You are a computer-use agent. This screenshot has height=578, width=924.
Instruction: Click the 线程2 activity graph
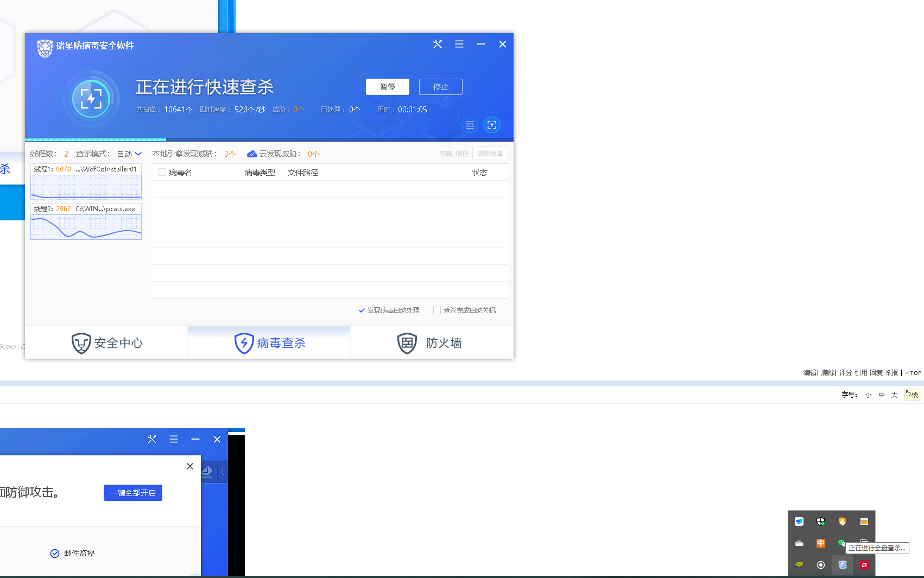pos(86,227)
